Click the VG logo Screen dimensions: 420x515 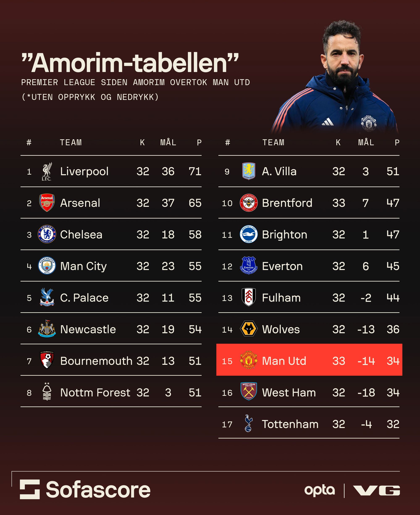376,491
